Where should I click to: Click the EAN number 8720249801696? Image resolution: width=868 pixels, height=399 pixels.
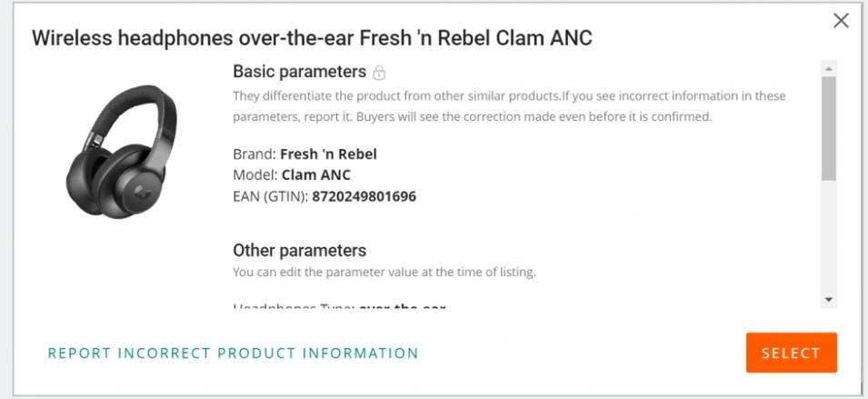tap(364, 195)
